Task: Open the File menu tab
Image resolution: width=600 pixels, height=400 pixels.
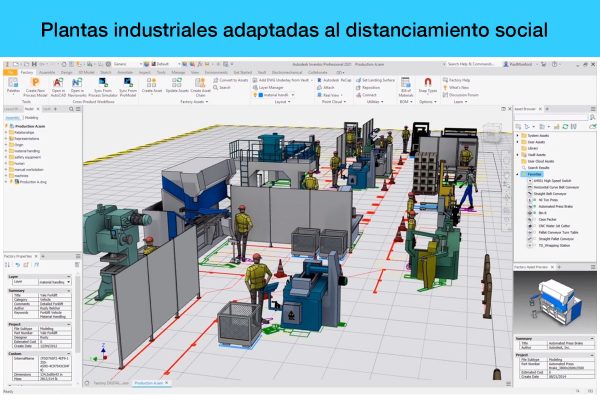Action: (10, 72)
